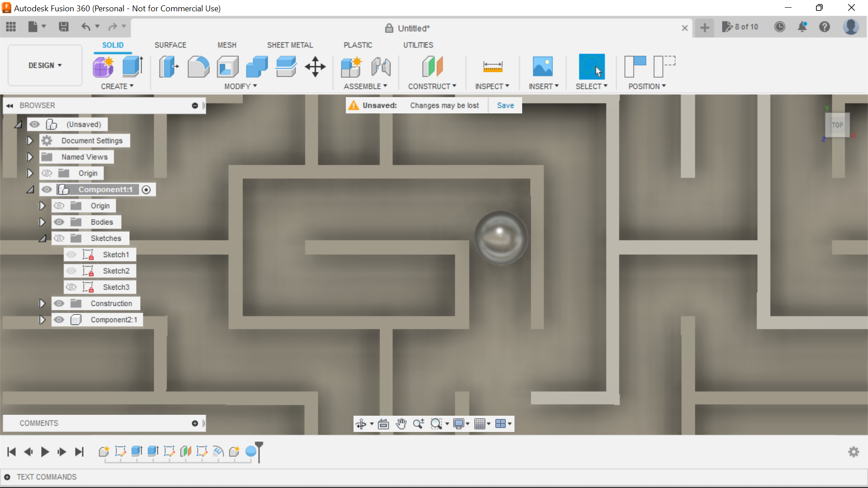Screen dimensions: 868x488
Task: Jump to timeline end with skip-forward control
Action: point(79,452)
